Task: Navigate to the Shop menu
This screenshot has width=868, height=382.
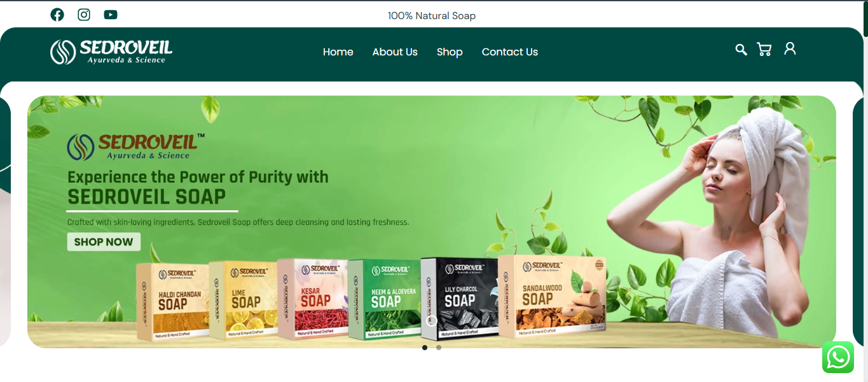Action: 450,52
